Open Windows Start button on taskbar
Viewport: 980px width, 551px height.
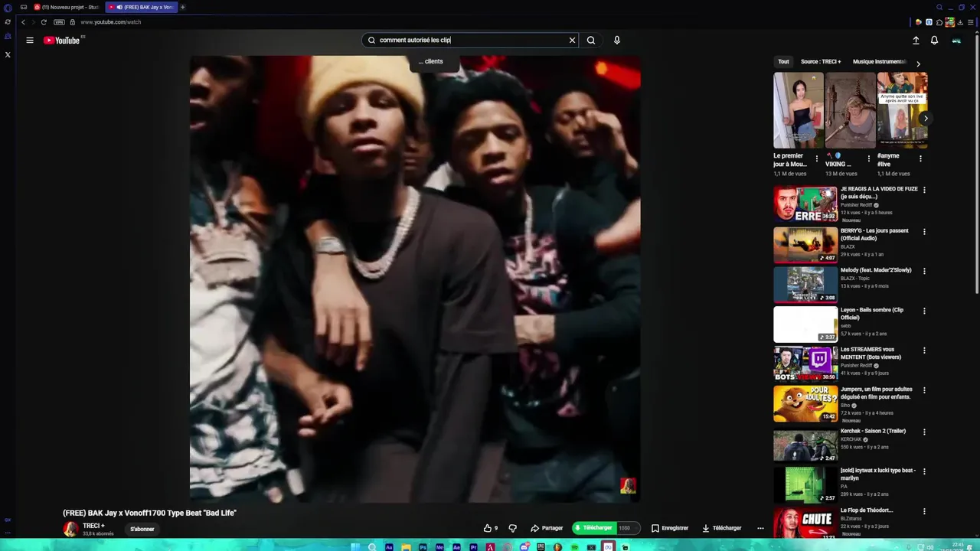click(x=355, y=547)
